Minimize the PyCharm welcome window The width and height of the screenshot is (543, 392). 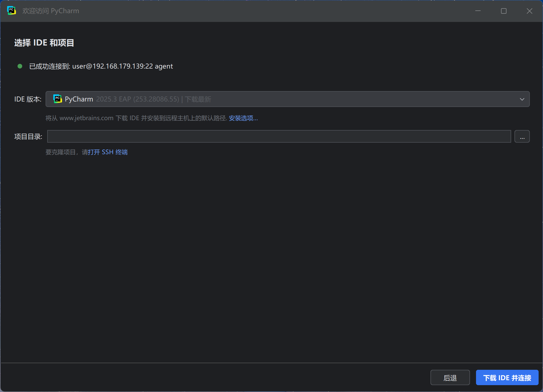pos(478,11)
